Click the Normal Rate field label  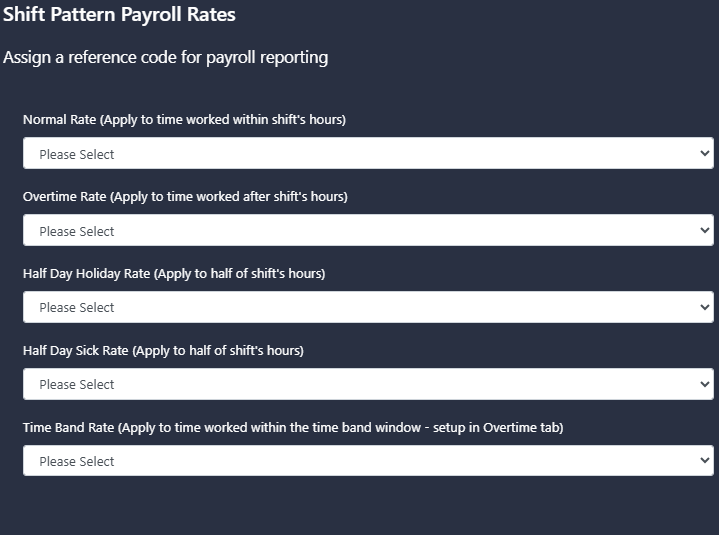click(184, 120)
